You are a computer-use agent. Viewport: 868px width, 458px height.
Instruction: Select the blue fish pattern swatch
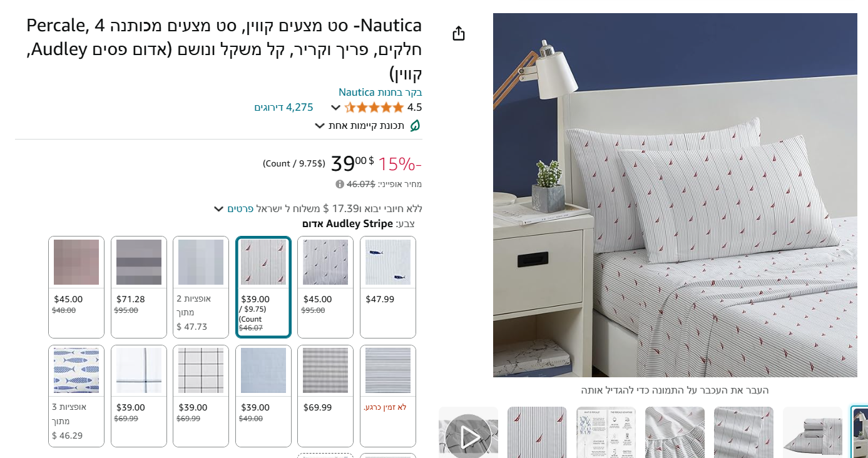[76, 396]
